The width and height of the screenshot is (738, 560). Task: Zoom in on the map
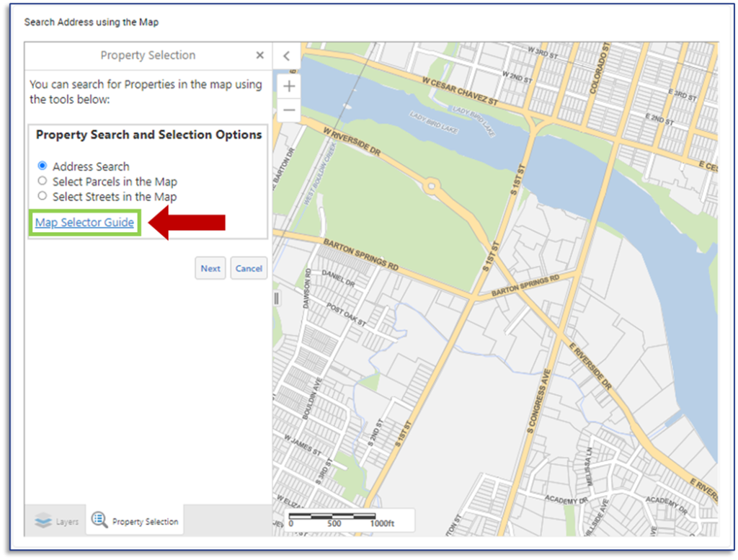point(289,86)
